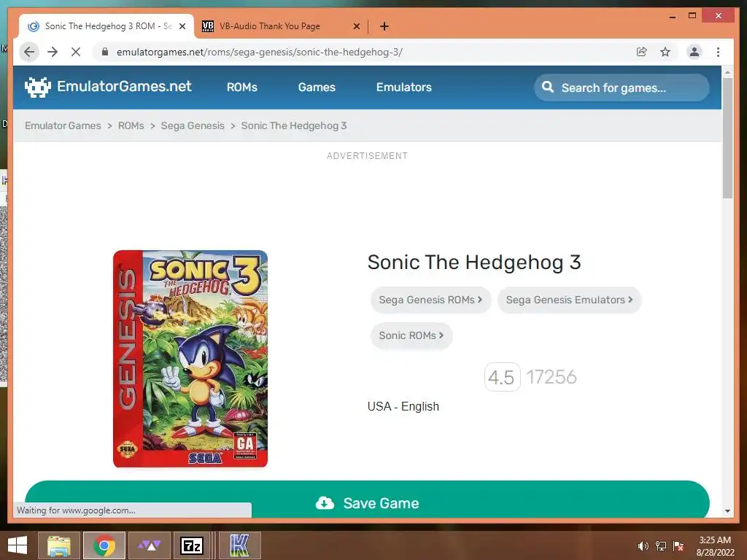Click the Chrome taskbar icon

[104, 545]
